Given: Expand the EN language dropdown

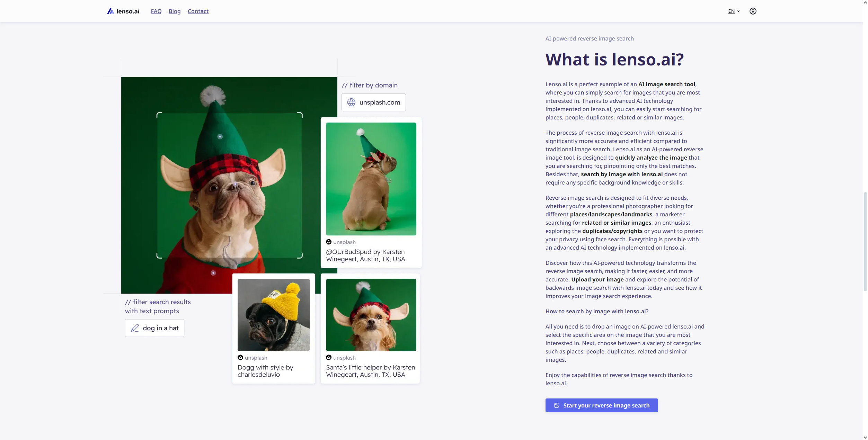Looking at the screenshot, I should click(732, 11).
